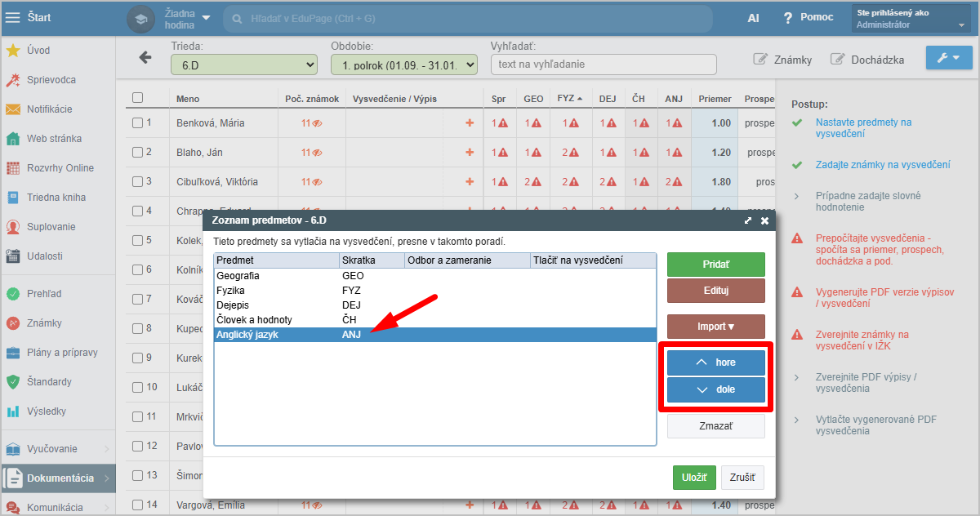Move the subject up with hore button
980x516 pixels.
click(715, 363)
